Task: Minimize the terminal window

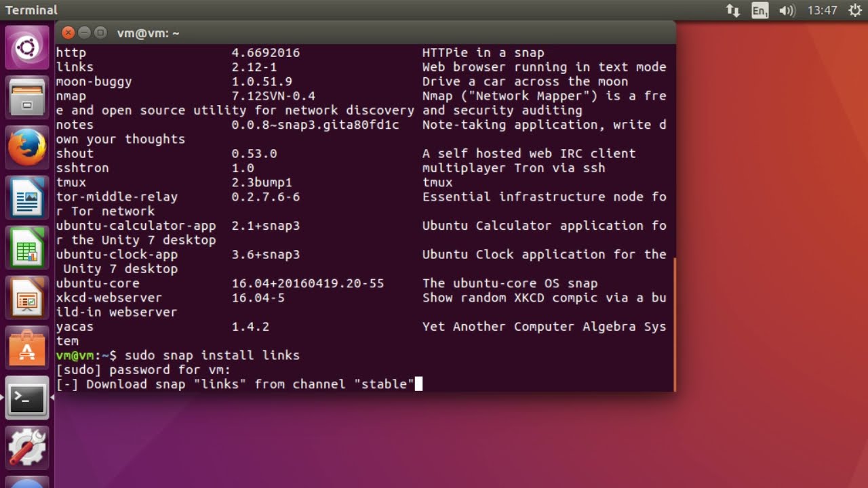Action: 84,33
